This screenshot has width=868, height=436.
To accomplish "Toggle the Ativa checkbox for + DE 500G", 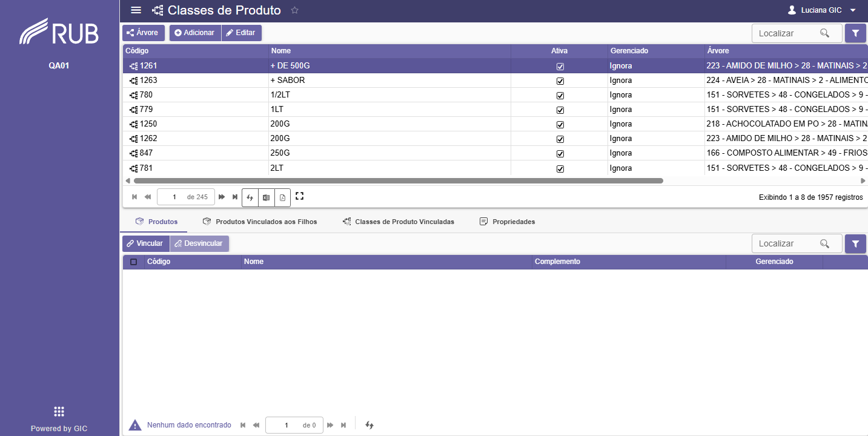I will coord(560,67).
